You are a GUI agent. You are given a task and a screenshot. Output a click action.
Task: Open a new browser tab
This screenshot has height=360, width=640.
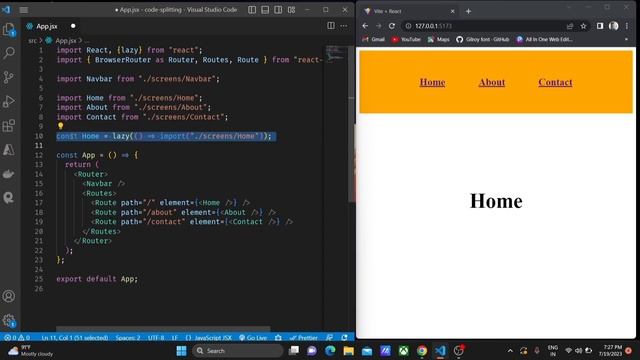coord(468,11)
